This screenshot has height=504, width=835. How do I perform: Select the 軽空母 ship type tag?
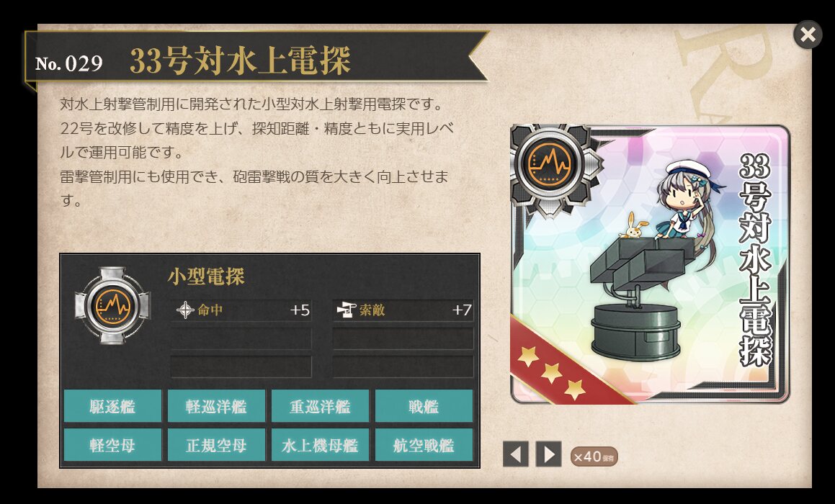[112, 445]
